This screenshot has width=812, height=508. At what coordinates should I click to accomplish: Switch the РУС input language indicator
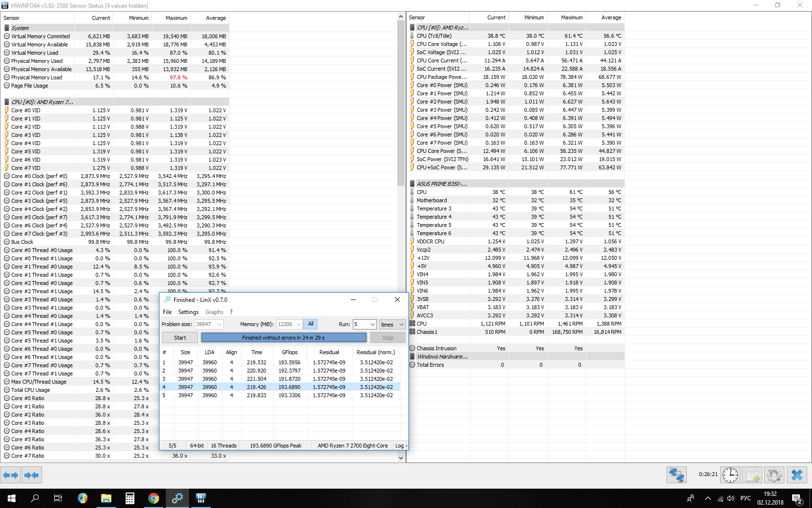click(x=746, y=498)
